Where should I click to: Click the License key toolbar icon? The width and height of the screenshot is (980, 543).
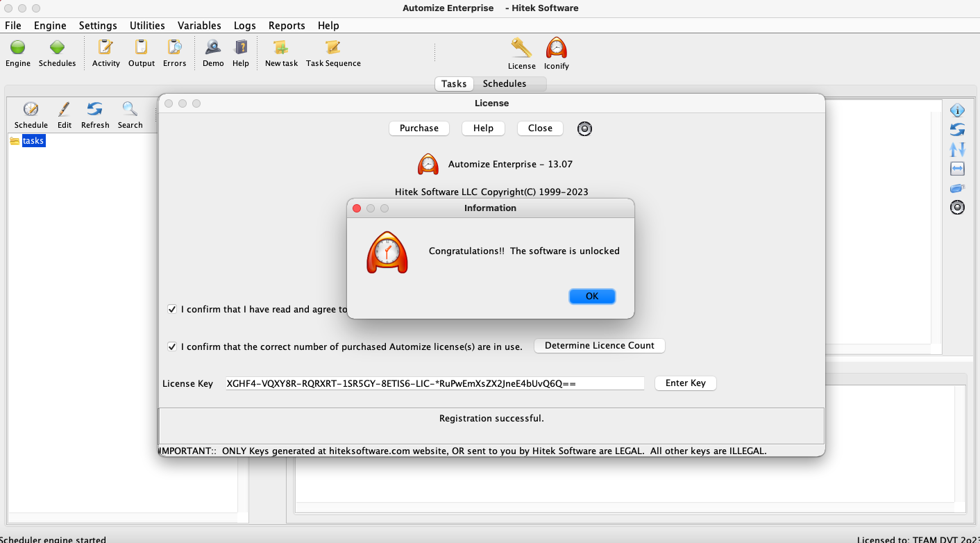(521, 47)
